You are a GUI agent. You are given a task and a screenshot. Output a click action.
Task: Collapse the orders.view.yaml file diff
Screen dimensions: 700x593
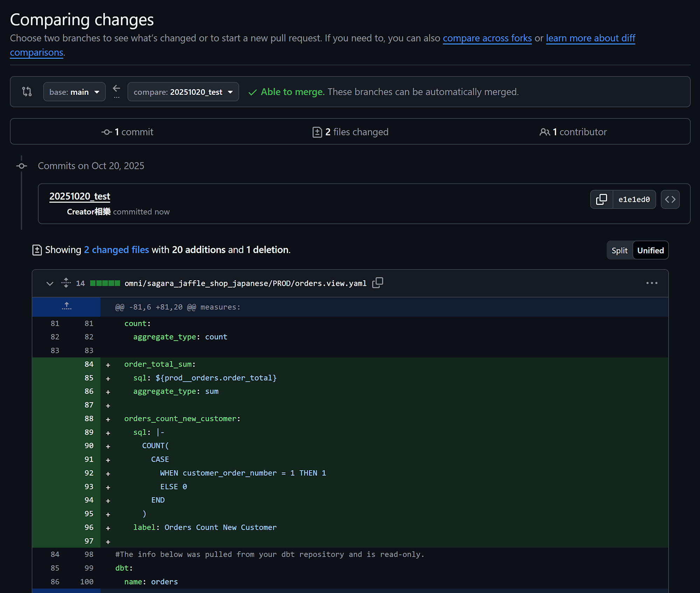click(x=50, y=283)
